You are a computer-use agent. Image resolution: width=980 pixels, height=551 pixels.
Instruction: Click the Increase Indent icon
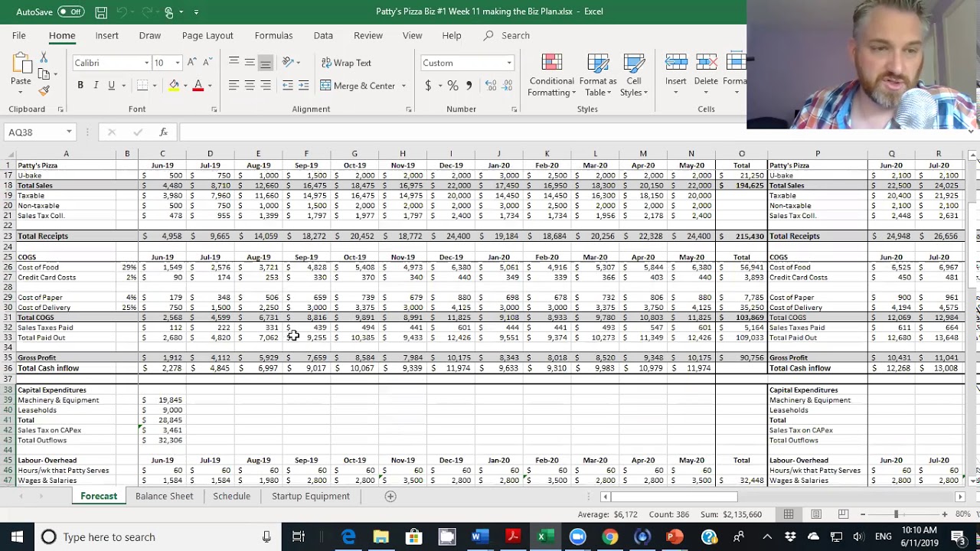[304, 86]
